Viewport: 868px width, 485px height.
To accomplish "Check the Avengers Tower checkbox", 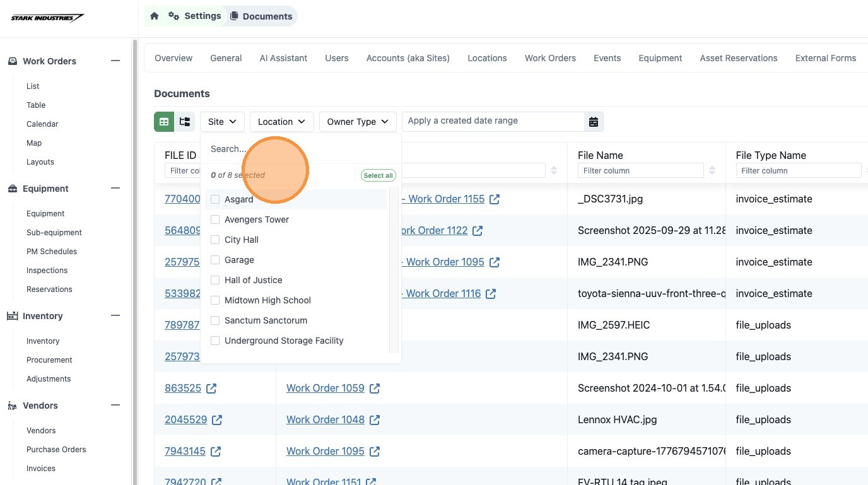I will (x=215, y=219).
